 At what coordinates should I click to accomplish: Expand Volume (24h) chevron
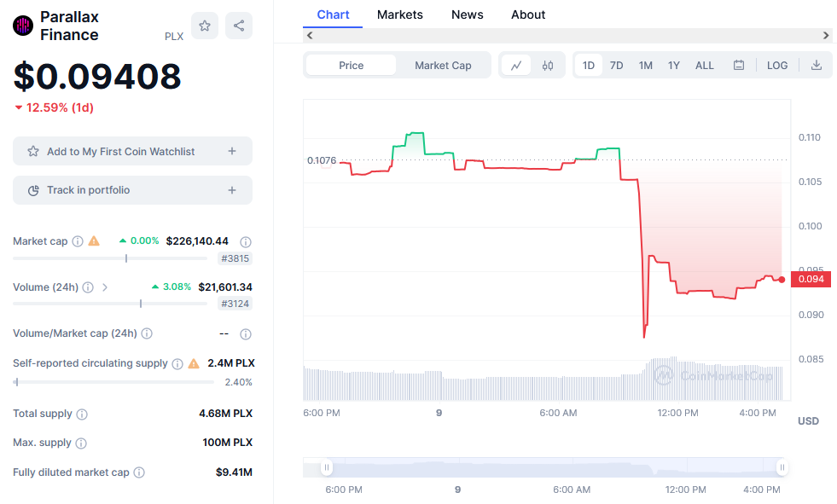(x=105, y=287)
